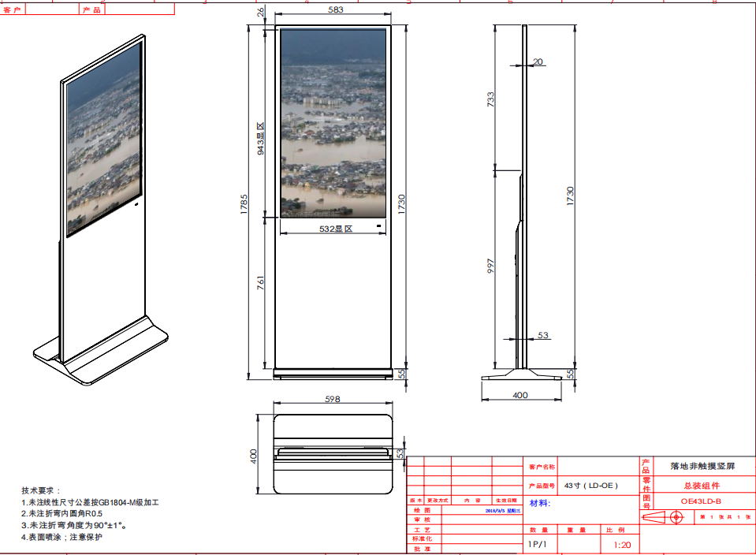Select the 583 width dimension
Screen dimensions: 756x555
pos(333,10)
